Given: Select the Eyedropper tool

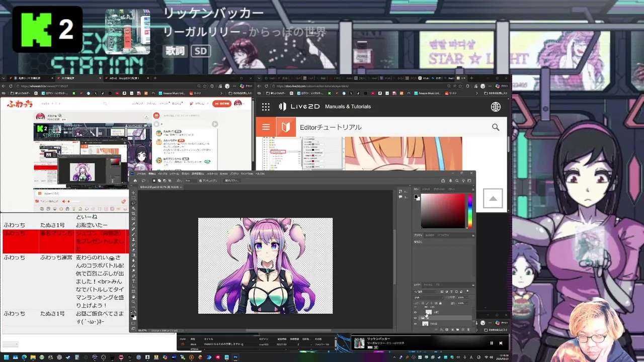Looking at the screenshot, I should pos(133,224).
